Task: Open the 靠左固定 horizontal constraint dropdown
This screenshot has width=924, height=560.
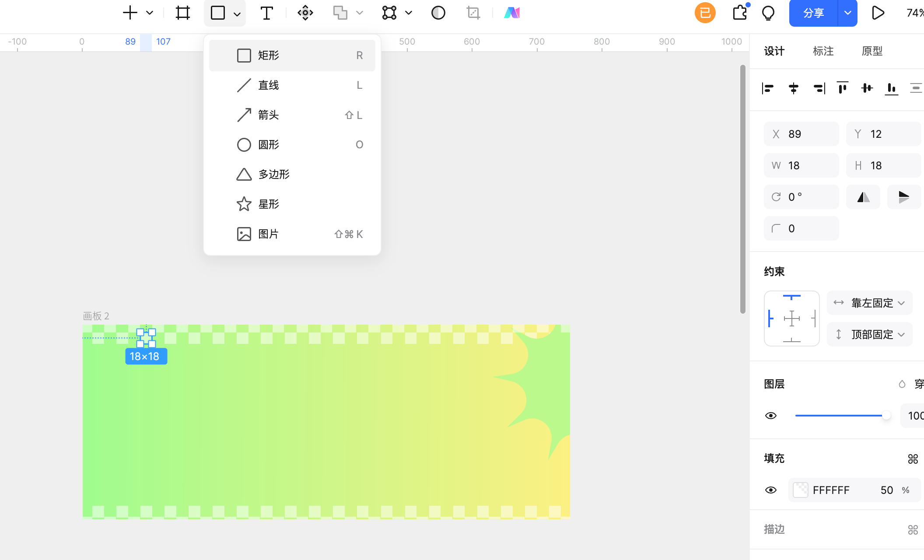Action: tap(870, 303)
